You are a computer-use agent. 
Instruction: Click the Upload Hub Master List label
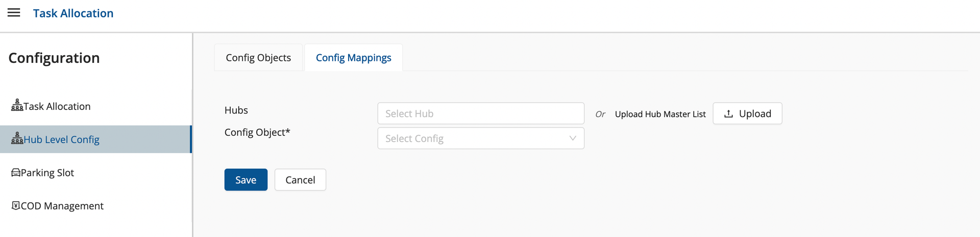click(x=660, y=114)
